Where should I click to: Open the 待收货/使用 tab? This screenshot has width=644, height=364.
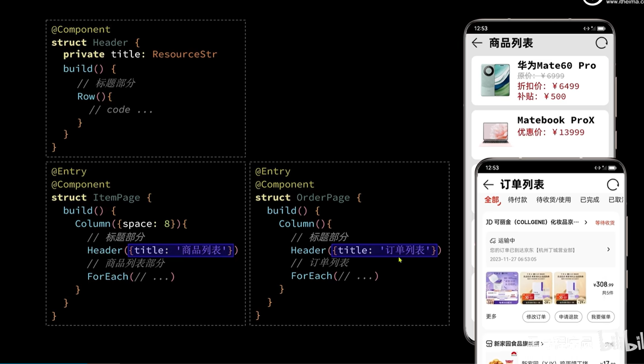click(x=553, y=200)
